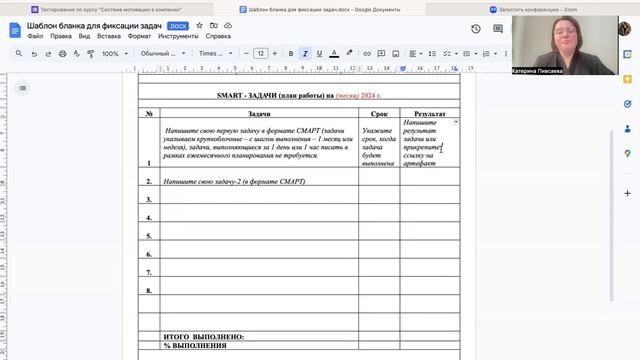Open dropdown arrow in Результат cell
Image resolution: width=640 pixels, height=360 pixels.
pos(456,122)
